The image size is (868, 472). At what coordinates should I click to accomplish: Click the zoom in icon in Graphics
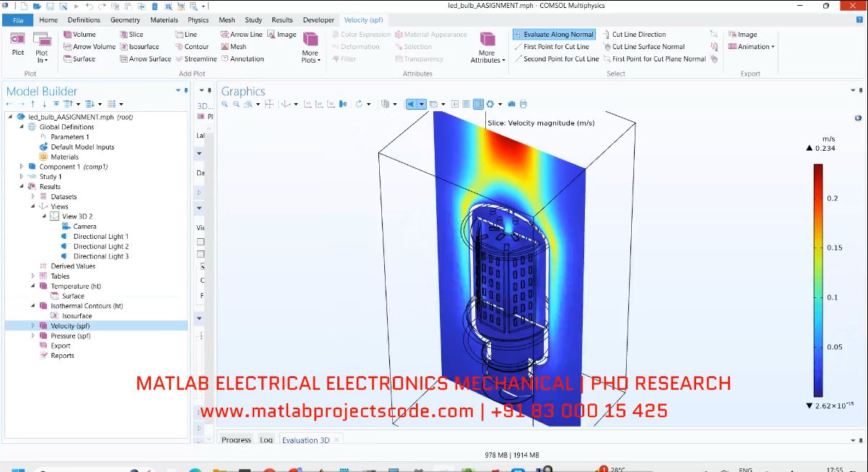[x=225, y=105]
